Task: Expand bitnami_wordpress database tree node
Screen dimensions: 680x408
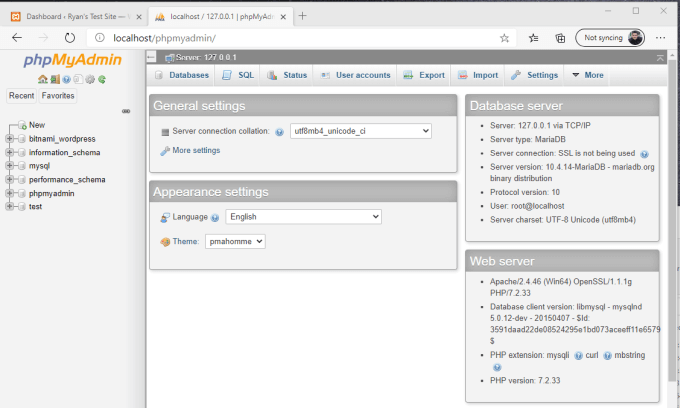Action: [x=10, y=139]
